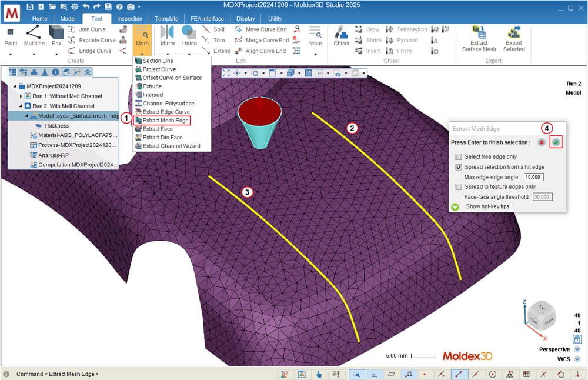Select the Chisel tool
The height and width of the screenshot is (380, 588).
pos(341,36)
